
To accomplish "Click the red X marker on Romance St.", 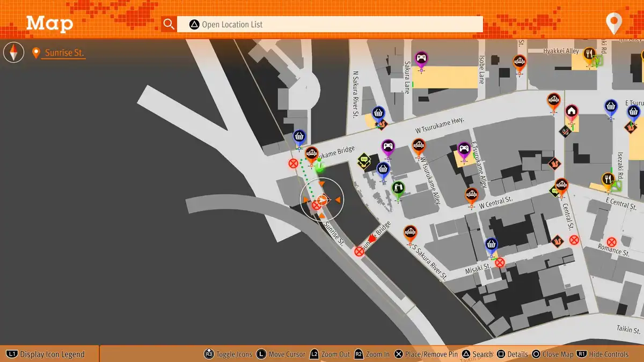I will pos(611,242).
